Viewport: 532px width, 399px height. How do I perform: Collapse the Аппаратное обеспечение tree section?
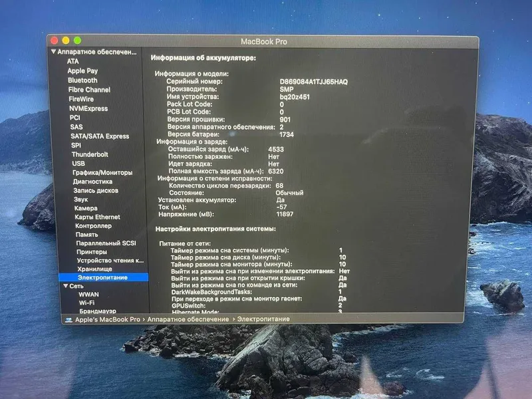(53, 52)
